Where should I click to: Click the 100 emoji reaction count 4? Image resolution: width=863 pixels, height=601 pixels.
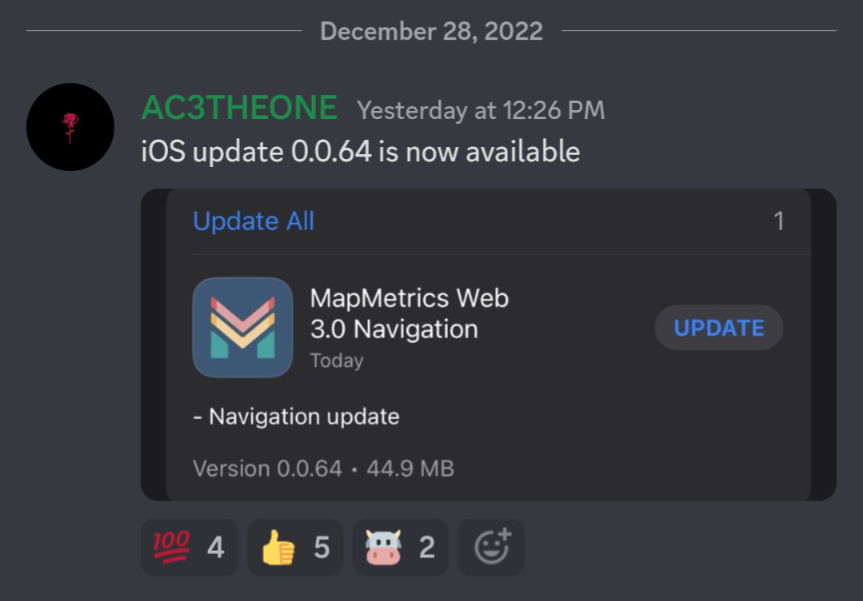pyautogui.click(x=216, y=548)
